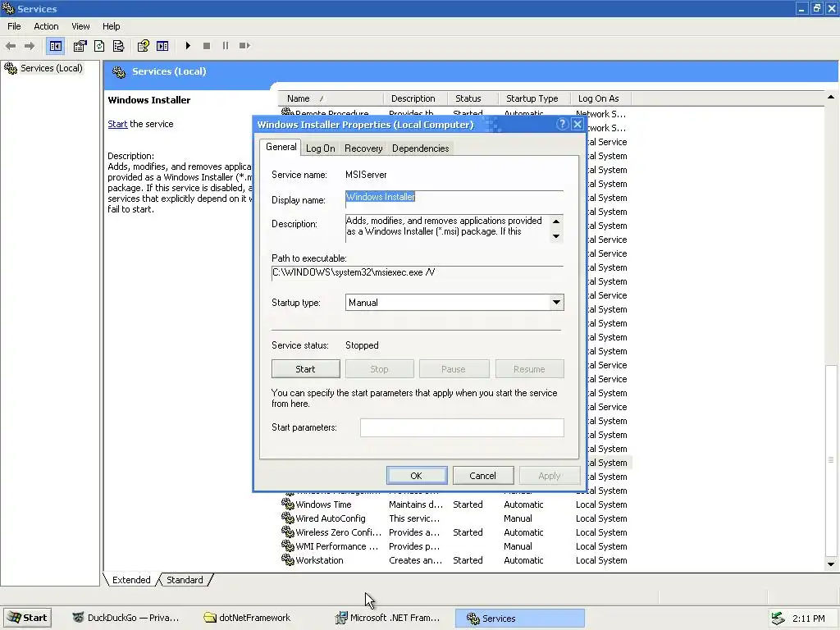This screenshot has height=630, width=840.
Task: Open the Help menu
Action: [x=112, y=26]
